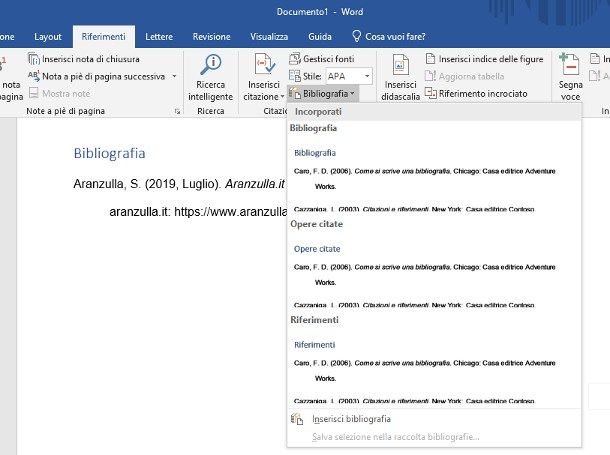This screenshot has width=610, height=455.
Task: Select the Opere citate gallery preview
Action: (x=434, y=273)
